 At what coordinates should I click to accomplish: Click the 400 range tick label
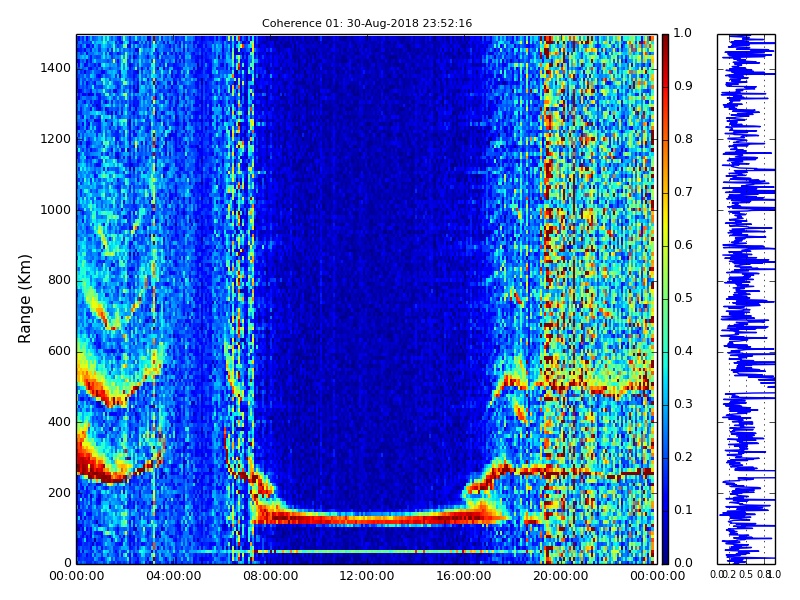coord(60,422)
